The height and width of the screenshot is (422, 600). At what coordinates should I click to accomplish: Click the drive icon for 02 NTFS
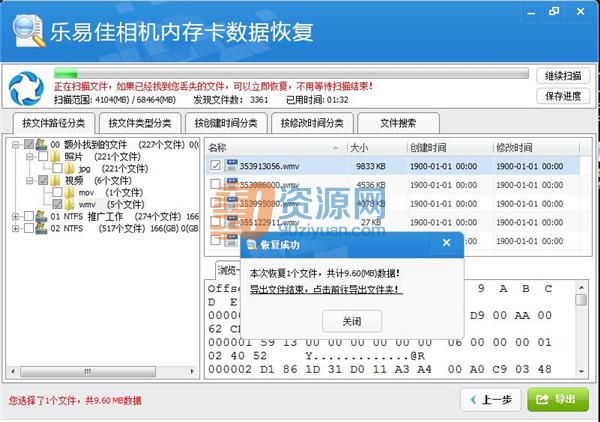(41, 228)
